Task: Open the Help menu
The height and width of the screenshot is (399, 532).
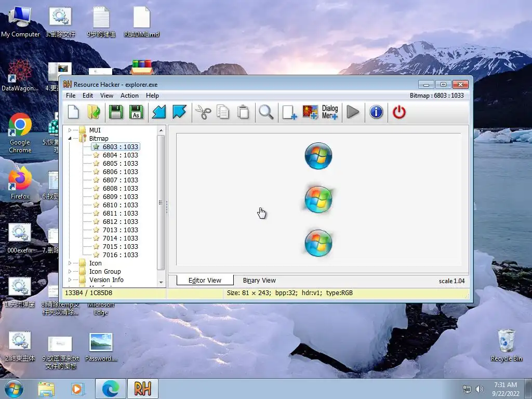Action: click(x=152, y=96)
